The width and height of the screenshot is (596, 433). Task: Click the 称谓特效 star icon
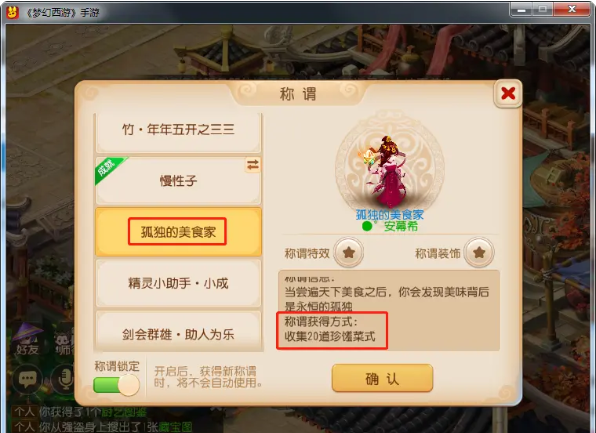point(349,252)
